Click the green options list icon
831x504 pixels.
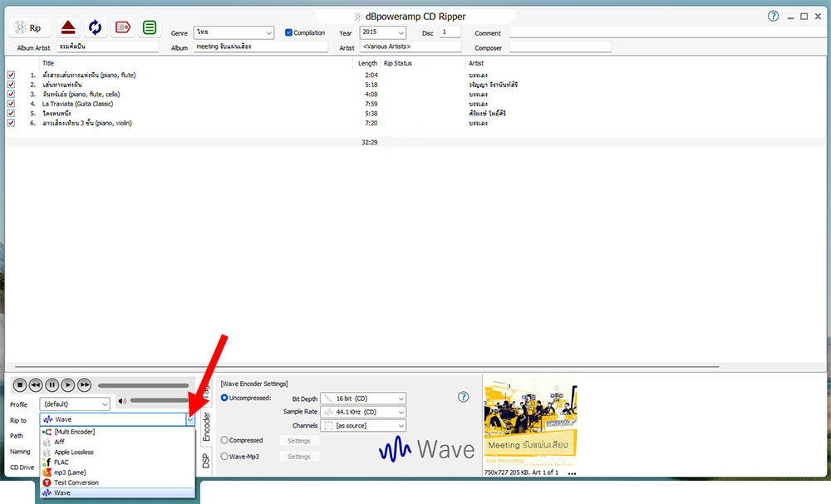150,27
